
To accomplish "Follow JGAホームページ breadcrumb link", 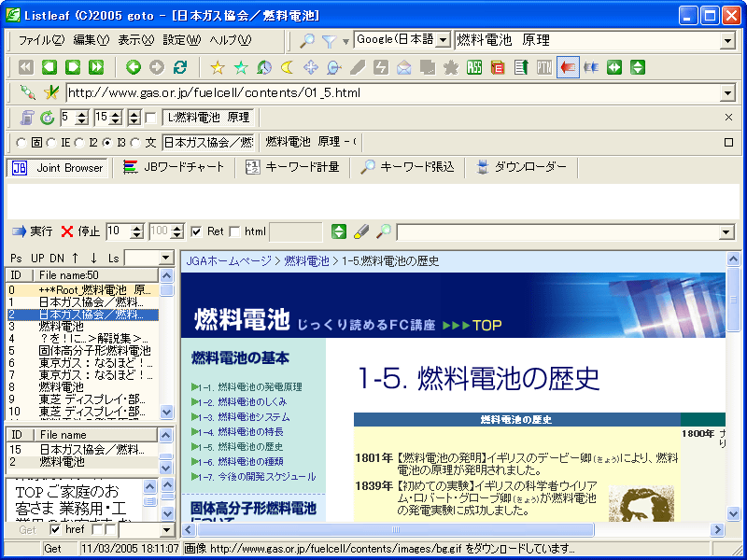I will point(229,261).
